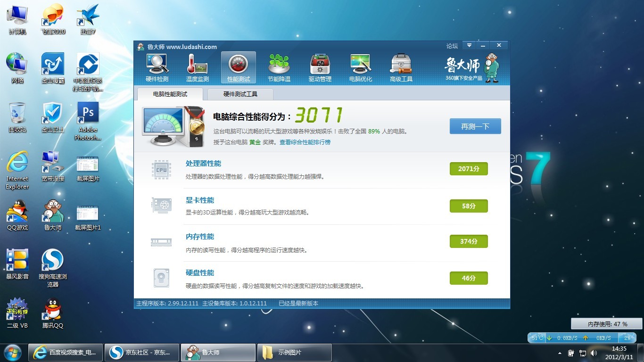Image resolution: width=644 pixels, height=362 pixels.
Task: Expand hidden icons in the system tray
Action: point(559,352)
